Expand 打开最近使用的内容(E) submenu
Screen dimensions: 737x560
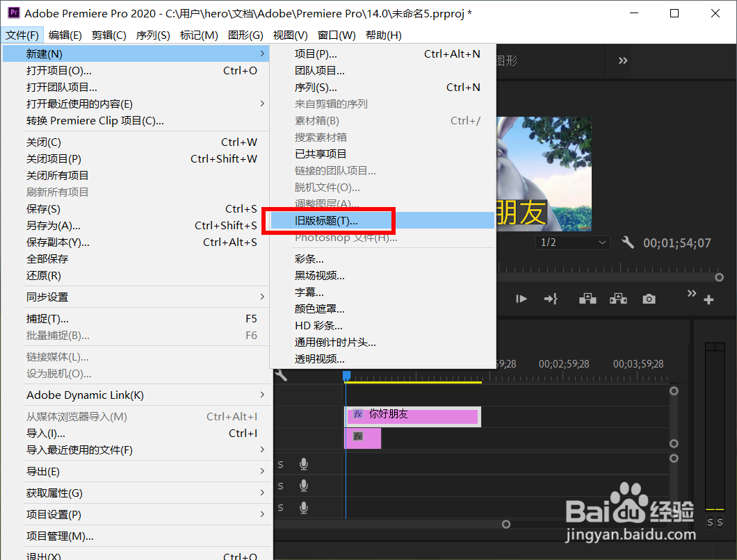(262, 104)
